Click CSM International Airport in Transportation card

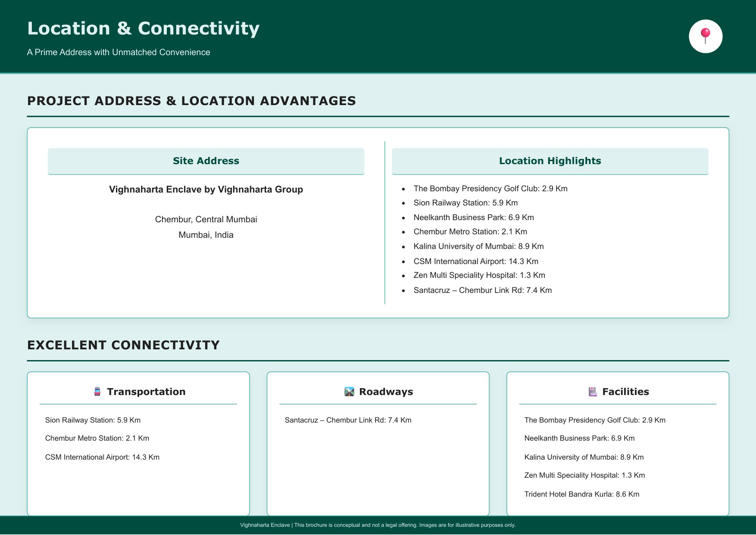(102, 457)
